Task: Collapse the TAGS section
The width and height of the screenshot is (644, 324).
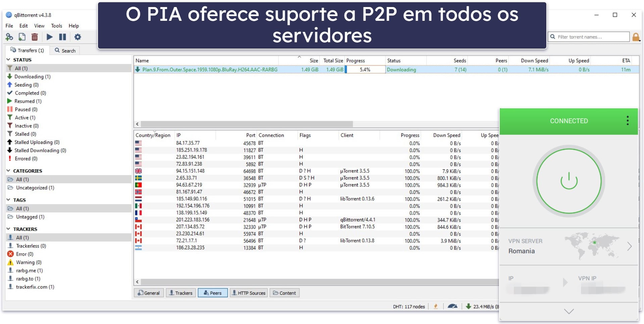Action: 8,200
